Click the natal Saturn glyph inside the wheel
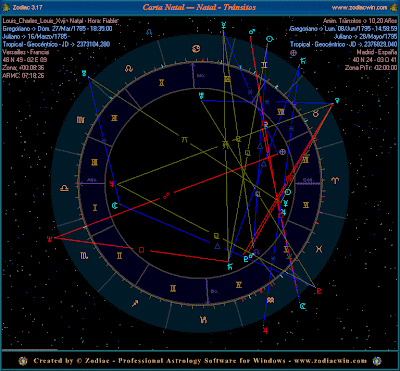 pyautogui.click(x=230, y=266)
